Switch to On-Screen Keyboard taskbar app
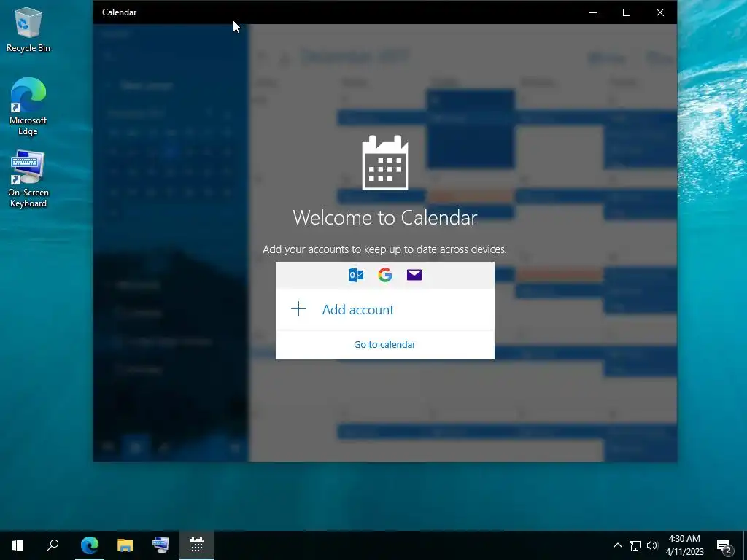The image size is (747, 560). [x=160, y=545]
